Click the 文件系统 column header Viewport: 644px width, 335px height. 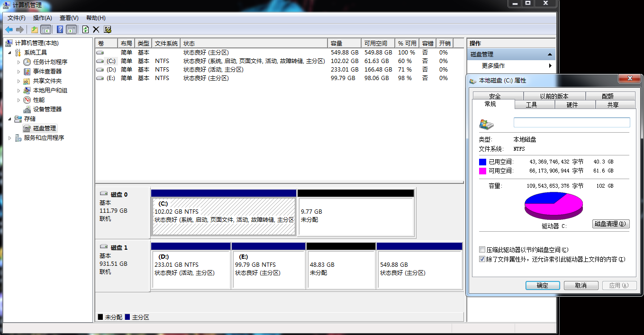click(166, 43)
